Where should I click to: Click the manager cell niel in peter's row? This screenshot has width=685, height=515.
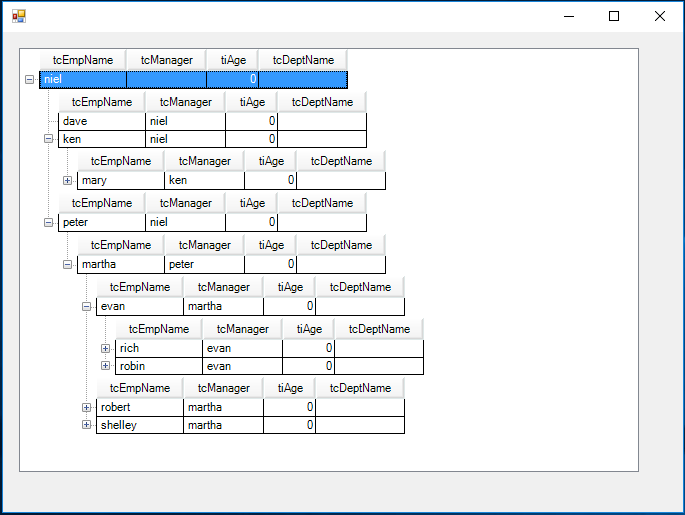click(x=186, y=222)
